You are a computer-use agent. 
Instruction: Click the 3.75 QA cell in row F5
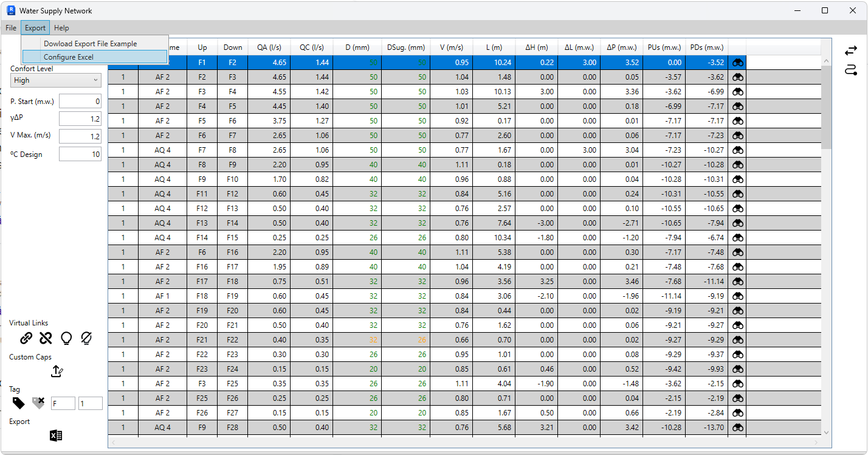click(x=269, y=121)
